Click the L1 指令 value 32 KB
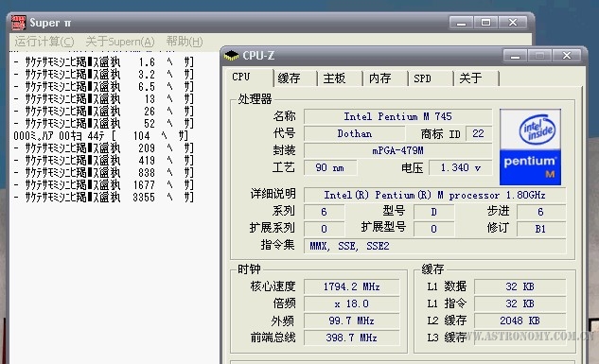The width and height of the screenshot is (599, 364). [x=520, y=303]
